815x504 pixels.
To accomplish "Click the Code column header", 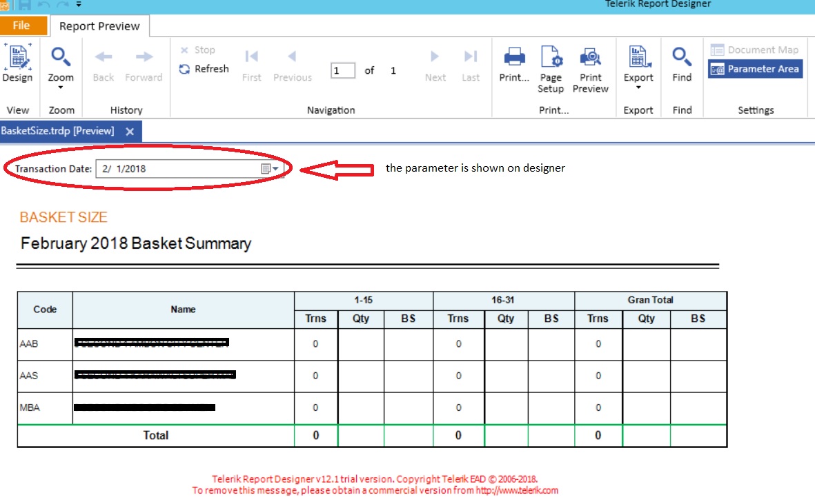I will click(45, 310).
